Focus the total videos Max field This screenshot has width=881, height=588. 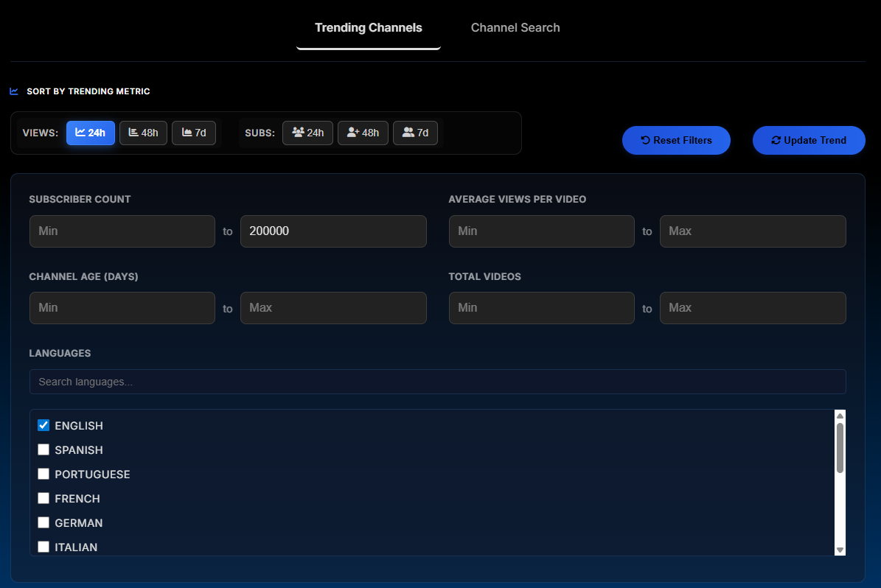click(753, 308)
